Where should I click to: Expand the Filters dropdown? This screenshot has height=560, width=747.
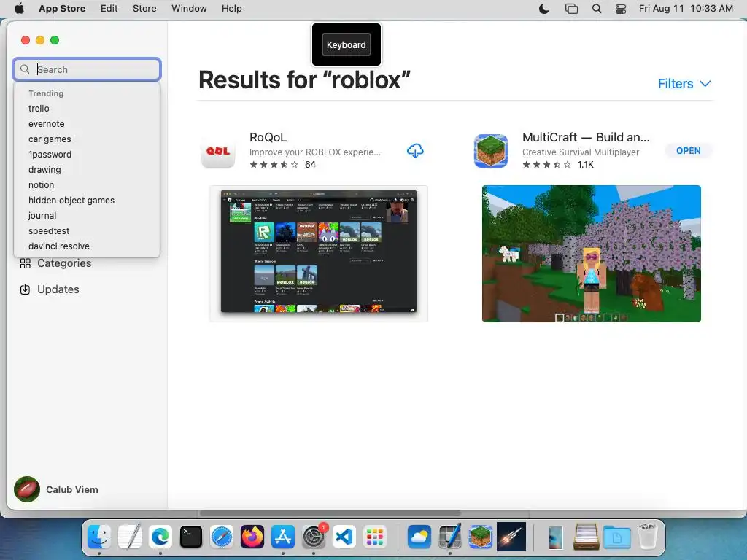click(684, 84)
